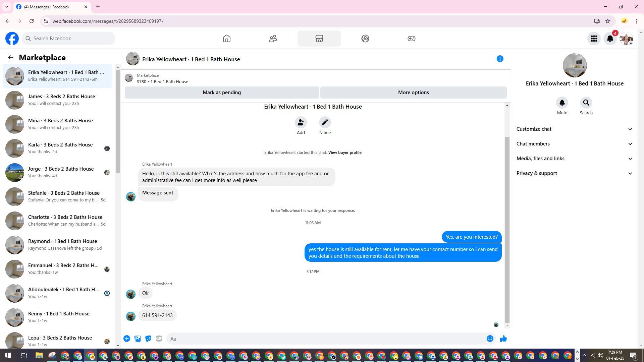
Task: Search in conversation magnifier icon
Action: coord(586,103)
